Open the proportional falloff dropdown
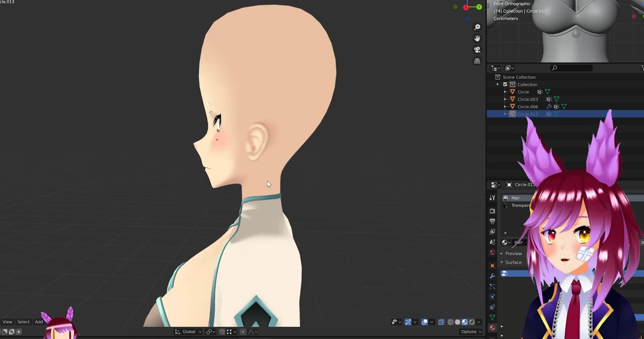The height and width of the screenshot is (339, 644). (253, 332)
